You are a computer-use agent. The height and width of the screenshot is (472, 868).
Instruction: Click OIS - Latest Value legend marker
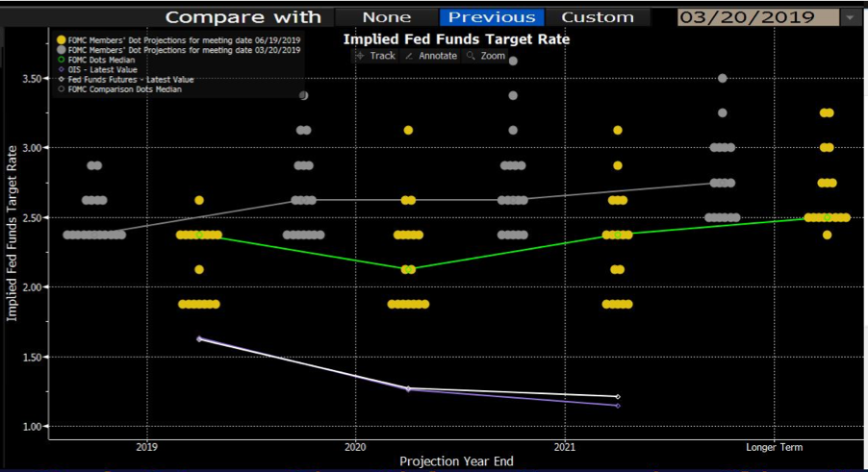point(61,69)
